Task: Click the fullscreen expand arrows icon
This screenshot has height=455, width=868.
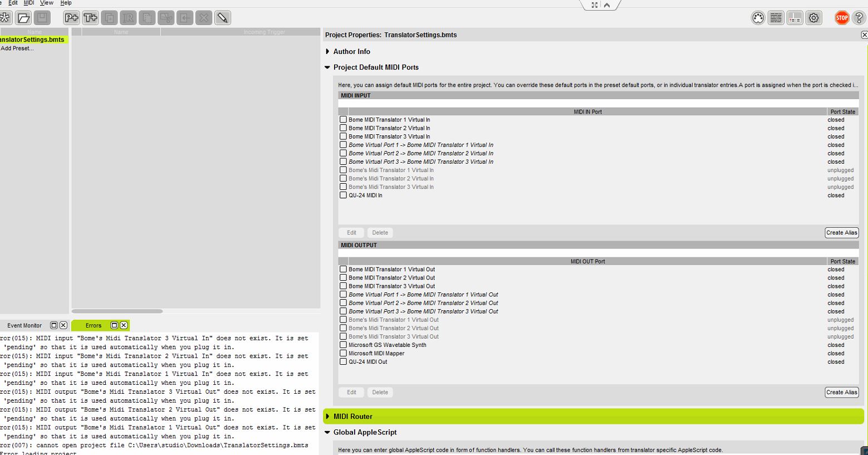Action: coord(595,5)
